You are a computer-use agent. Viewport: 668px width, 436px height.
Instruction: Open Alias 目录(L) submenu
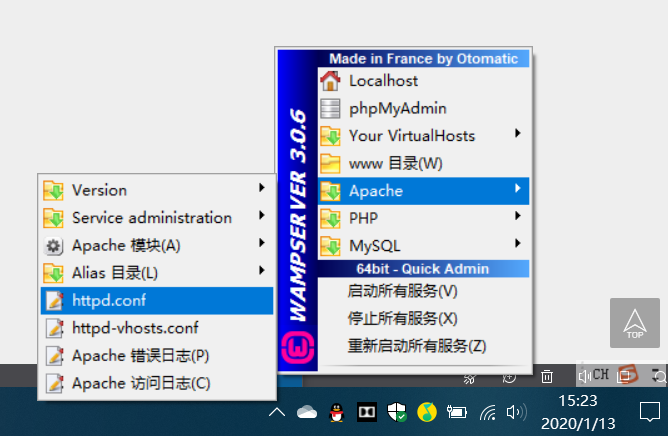click(157, 273)
